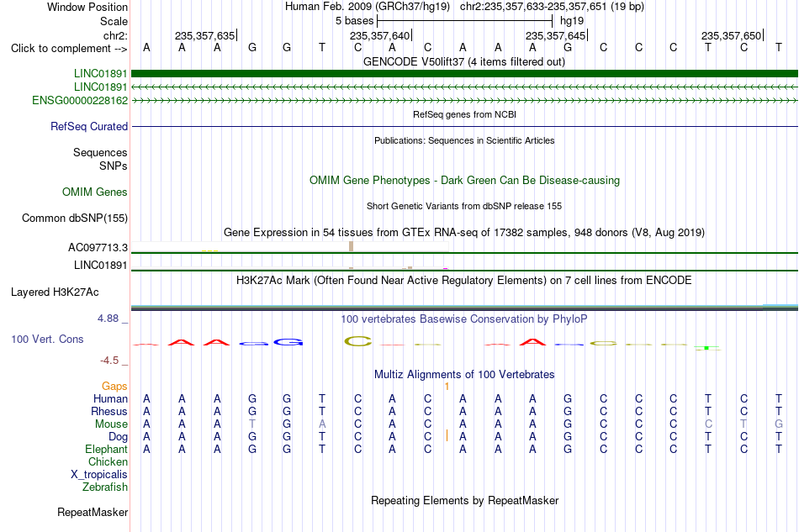Open '100 vertebrates Basewise Conservation by PhyloP' title
Screen dimensions: 799x532
463,319
